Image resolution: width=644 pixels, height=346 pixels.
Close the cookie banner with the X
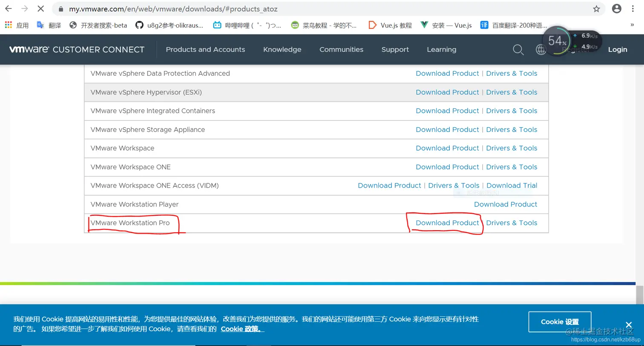click(629, 325)
